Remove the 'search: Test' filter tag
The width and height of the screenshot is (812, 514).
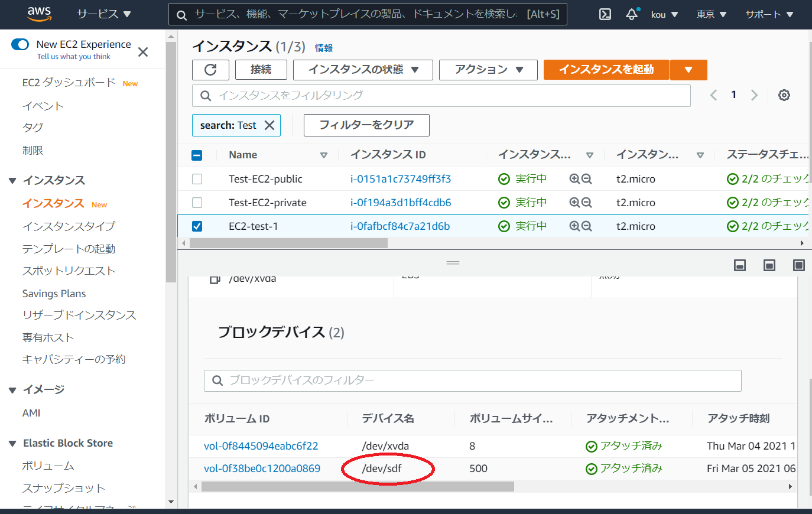269,125
